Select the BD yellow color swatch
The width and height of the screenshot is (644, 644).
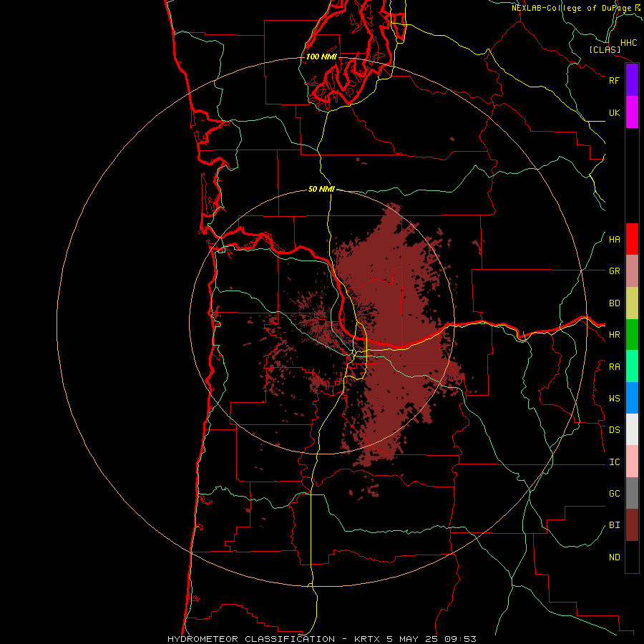(x=632, y=303)
